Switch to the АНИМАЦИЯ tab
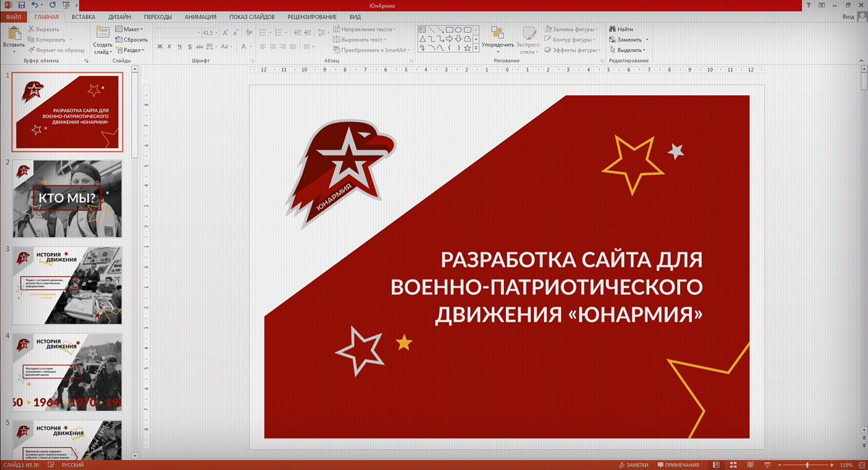Screen dimensions: 868x470 point(200,17)
